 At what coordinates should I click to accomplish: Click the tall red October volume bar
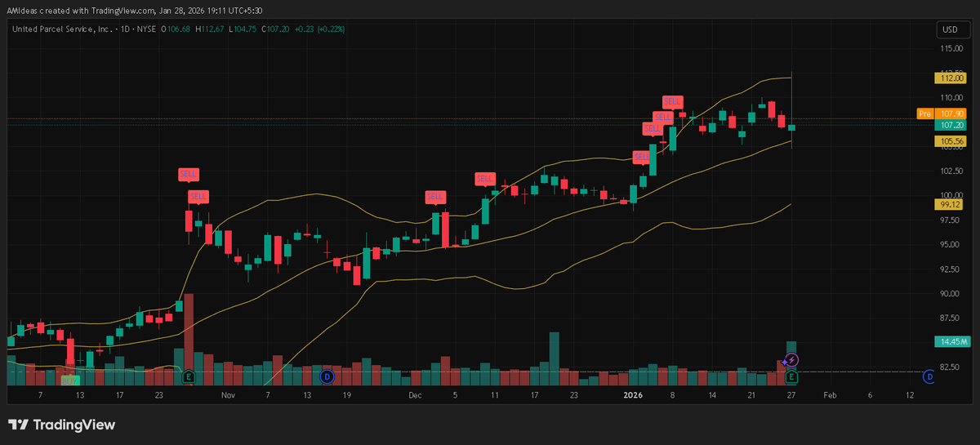[189, 339]
